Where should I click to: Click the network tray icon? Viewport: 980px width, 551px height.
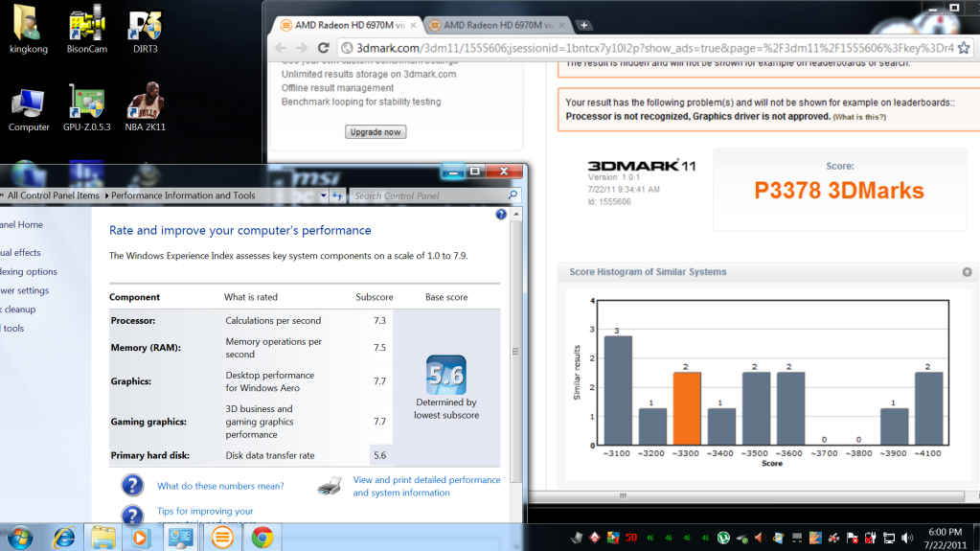(x=889, y=538)
